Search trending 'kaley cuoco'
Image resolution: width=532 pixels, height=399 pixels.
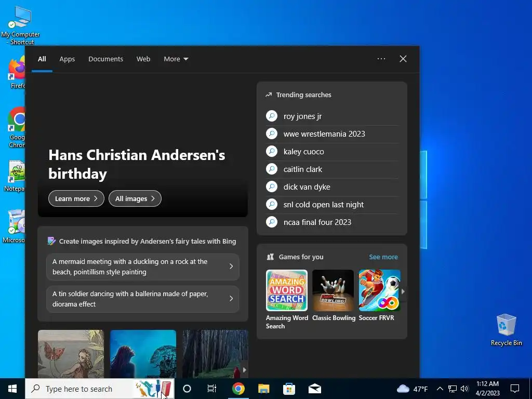(x=332, y=152)
